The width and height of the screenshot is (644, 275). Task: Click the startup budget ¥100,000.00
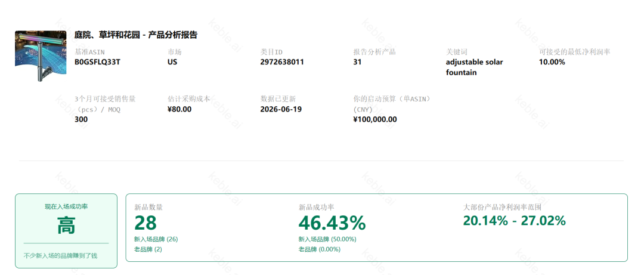pos(375,119)
